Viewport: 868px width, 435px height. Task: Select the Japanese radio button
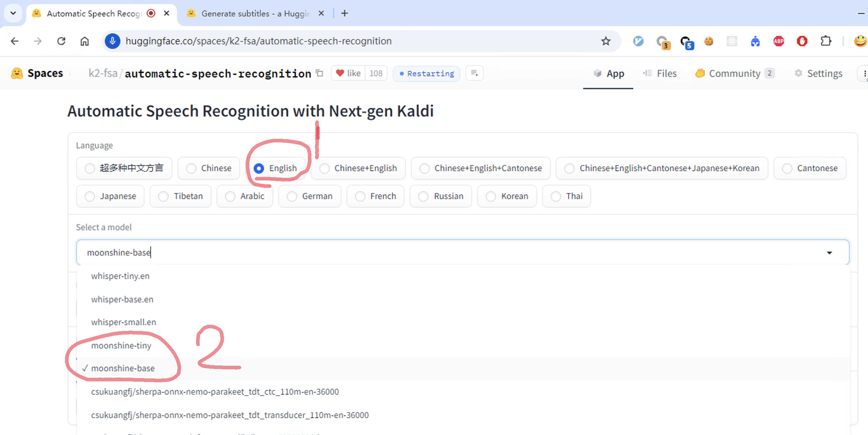(110, 196)
